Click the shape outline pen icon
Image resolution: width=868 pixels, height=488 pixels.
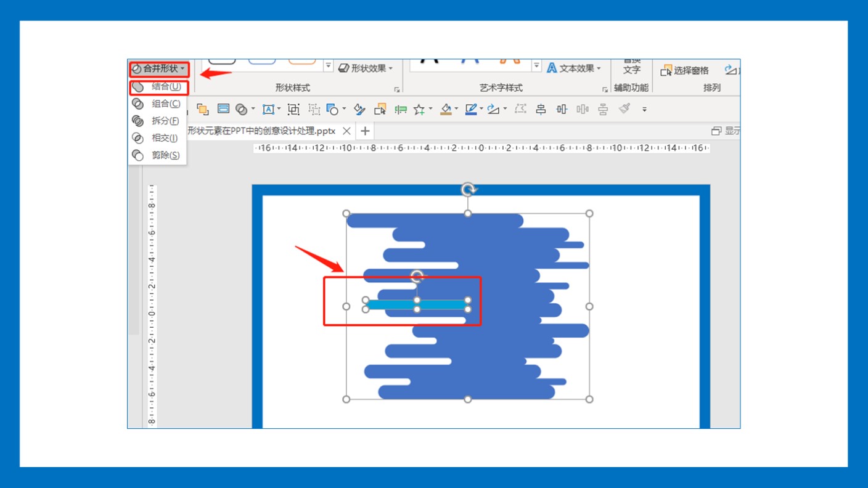472,110
